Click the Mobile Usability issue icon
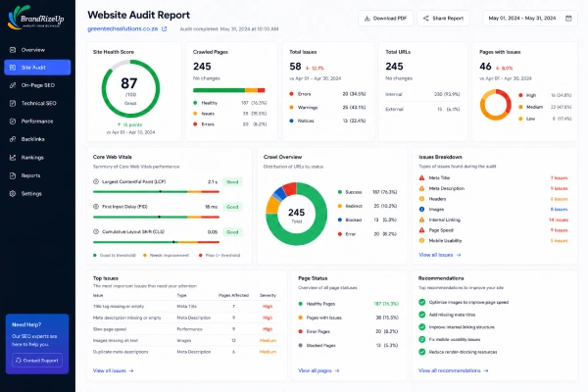The height and width of the screenshot is (392, 588). [x=421, y=241]
